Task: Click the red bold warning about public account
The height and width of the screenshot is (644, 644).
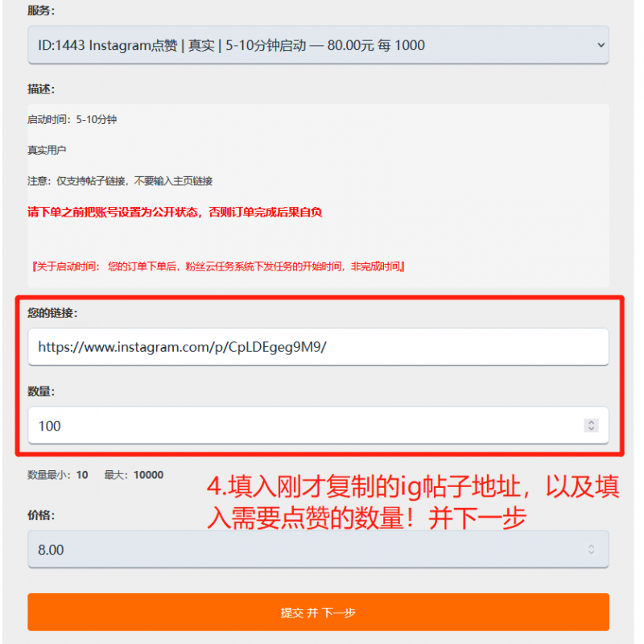Action: [x=175, y=212]
